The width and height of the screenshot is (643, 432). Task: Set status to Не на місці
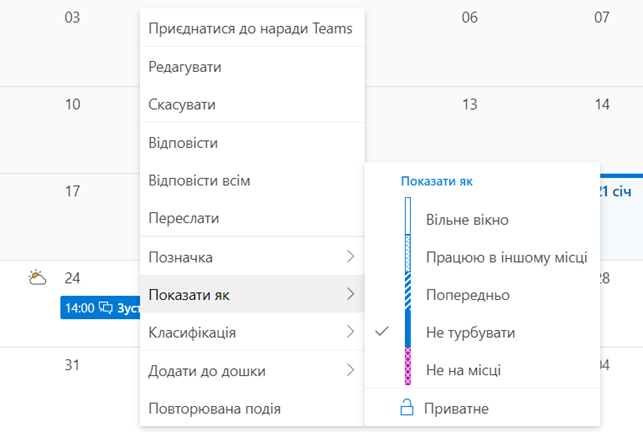point(463,370)
